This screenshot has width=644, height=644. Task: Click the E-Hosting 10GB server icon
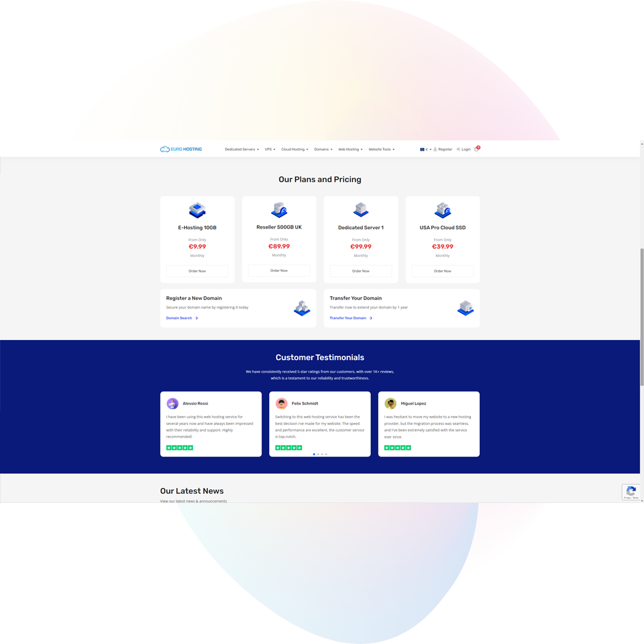point(197,209)
